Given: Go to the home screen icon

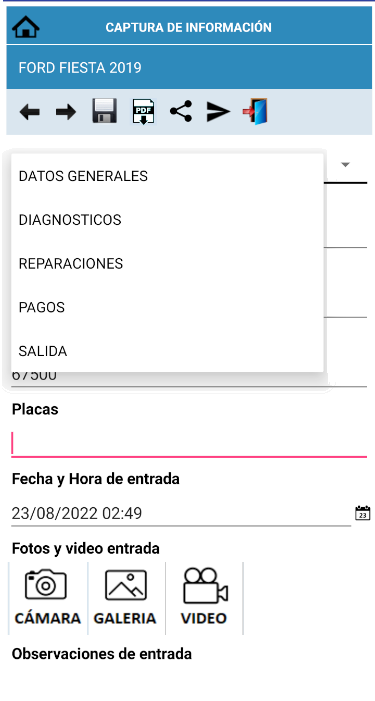Looking at the screenshot, I should click(x=26, y=27).
